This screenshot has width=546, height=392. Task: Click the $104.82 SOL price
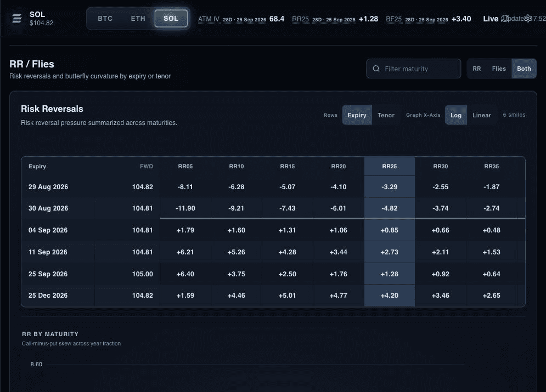(42, 23)
